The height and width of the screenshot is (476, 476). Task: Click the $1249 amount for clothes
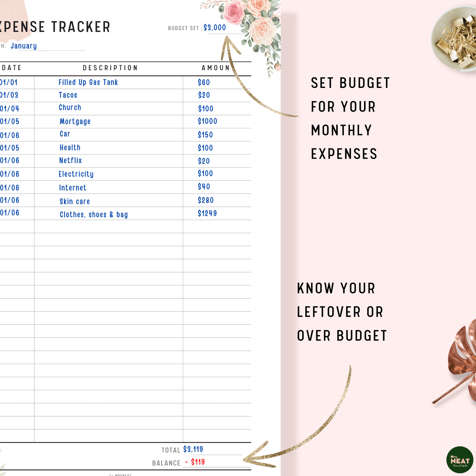tap(207, 213)
